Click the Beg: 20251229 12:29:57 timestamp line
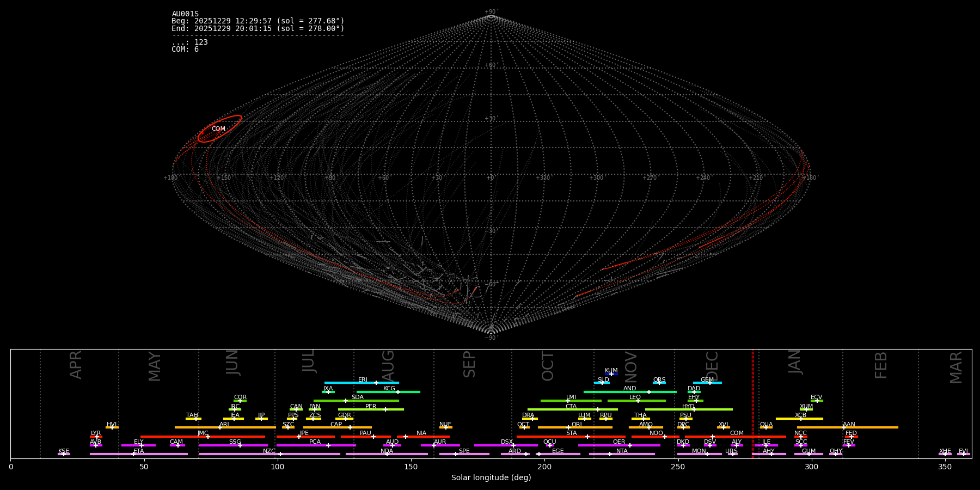 [x=258, y=21]
